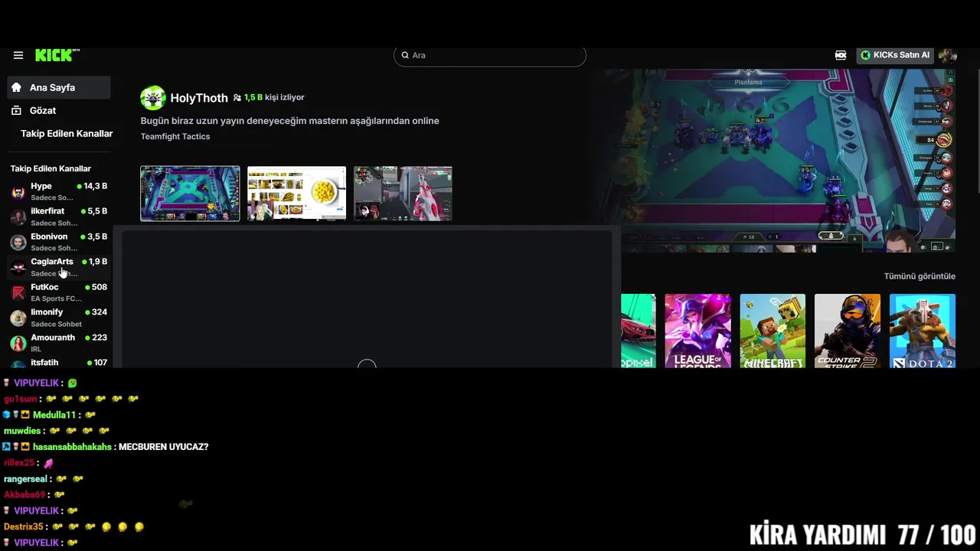The width and height of the screenshot is (980, 551).
Task: Open Counter-Strike 2 category card
Action: (848, 331)
